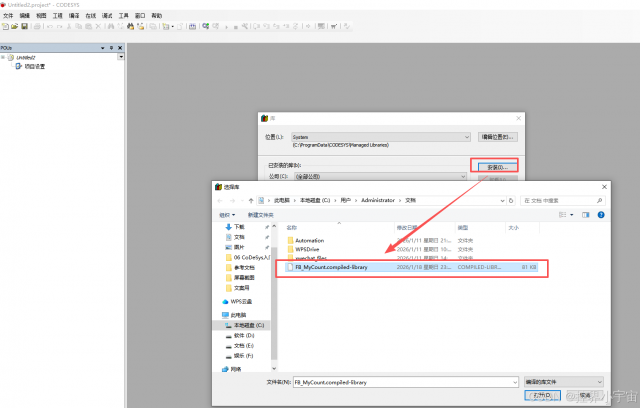Select 本地磁盘 (C:) in navigation pane

pos(247,326)
